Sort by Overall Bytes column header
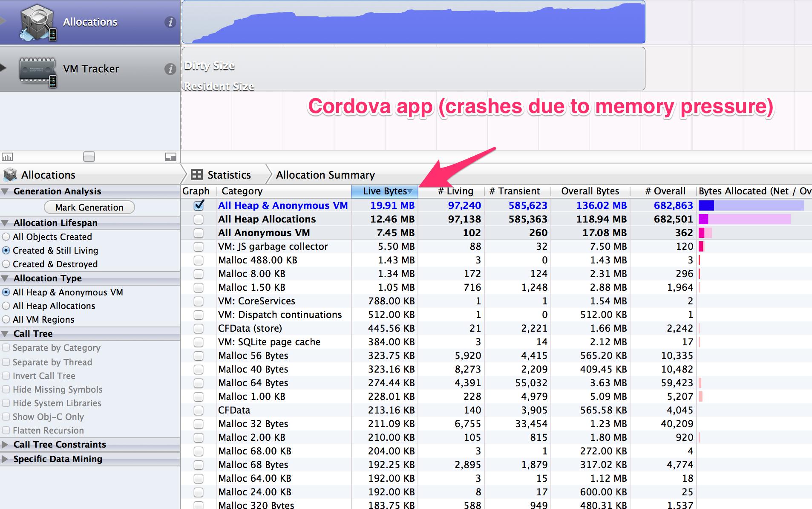This screenshot has height=509, width=812. click(x=591, y=191)
